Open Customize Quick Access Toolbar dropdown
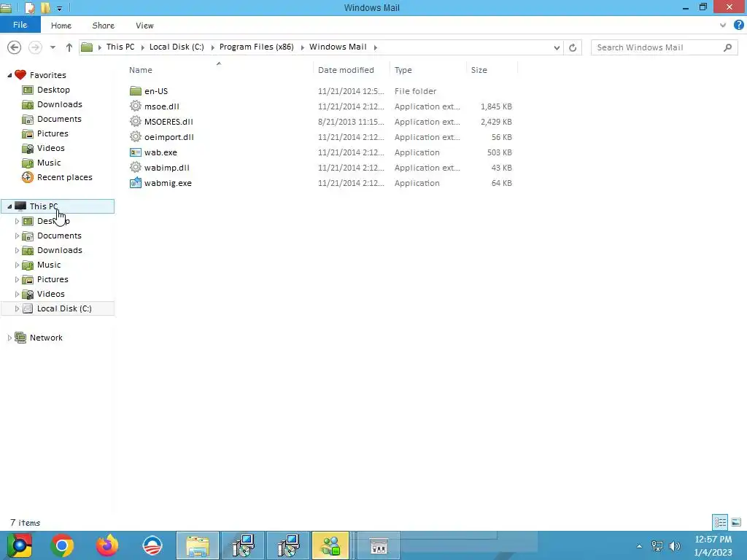The height and width of the screenshot is (560, 747). click(x=60, y=8)
